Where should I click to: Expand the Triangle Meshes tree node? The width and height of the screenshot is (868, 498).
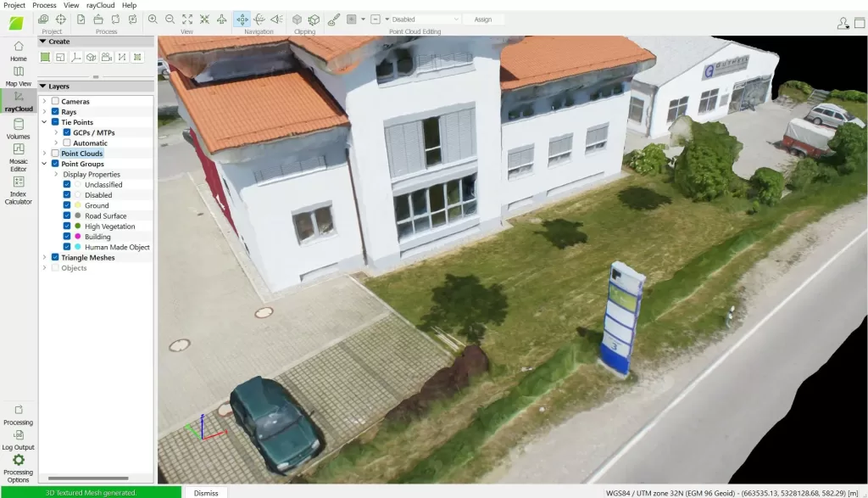pos(44,258)
